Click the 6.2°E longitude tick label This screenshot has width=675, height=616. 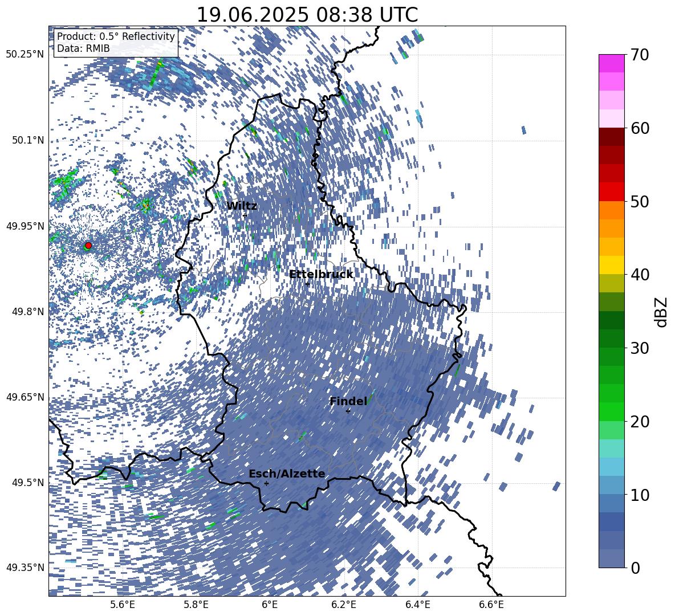coord(344,605)
